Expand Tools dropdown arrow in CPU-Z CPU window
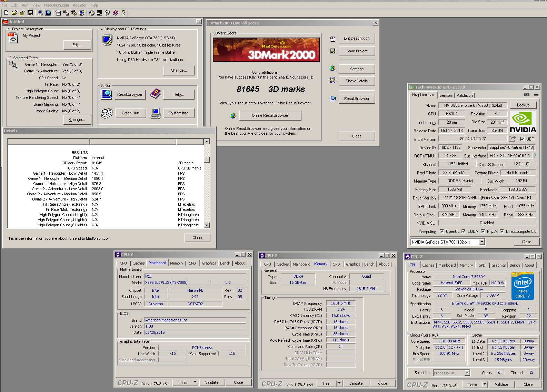This screenshot has height=392, width=547. click(485, 384)
